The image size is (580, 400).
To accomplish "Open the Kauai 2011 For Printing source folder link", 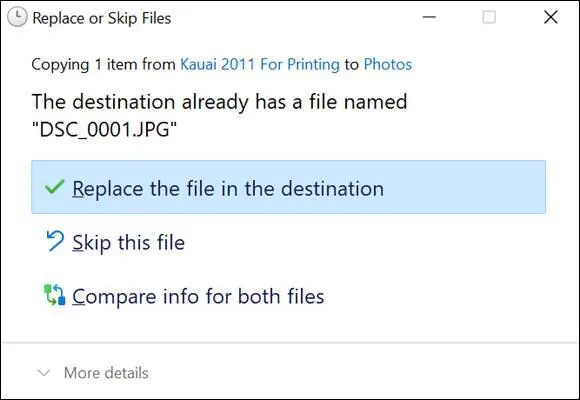I will pyautogui.click(x=260, y=64).
